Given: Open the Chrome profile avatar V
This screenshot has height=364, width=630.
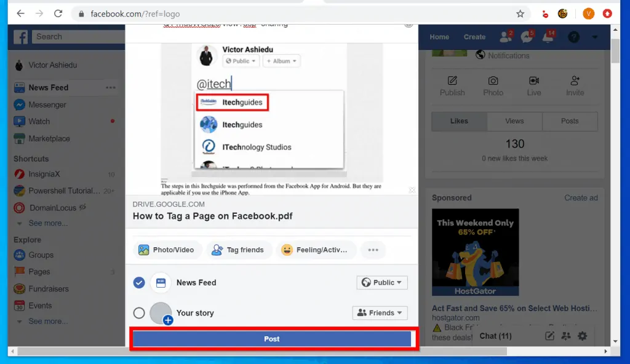Looking at the screenshot, I should (588, 14).
